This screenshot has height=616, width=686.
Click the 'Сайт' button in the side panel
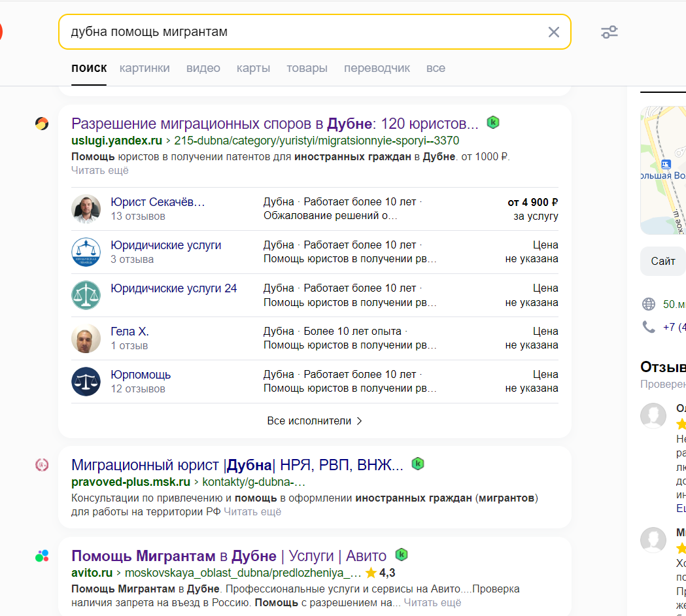[x=663, y=261]
